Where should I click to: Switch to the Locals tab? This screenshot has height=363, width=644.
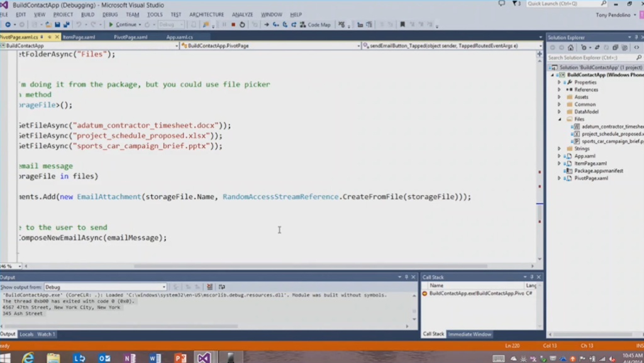click(26, 334)
